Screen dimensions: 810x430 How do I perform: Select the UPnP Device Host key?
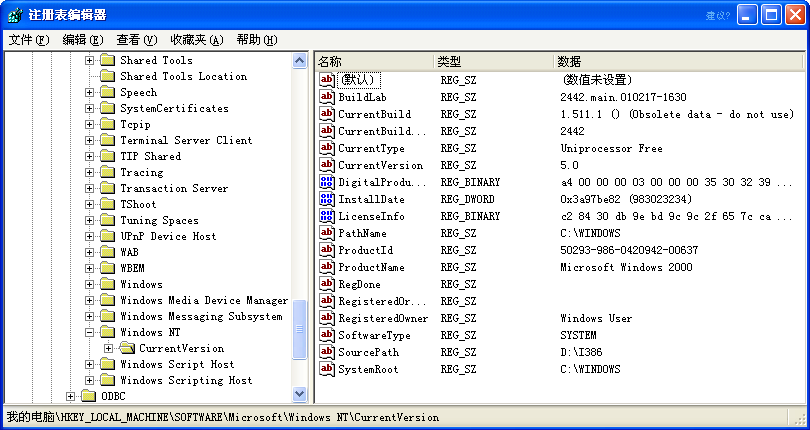[168, 236]
